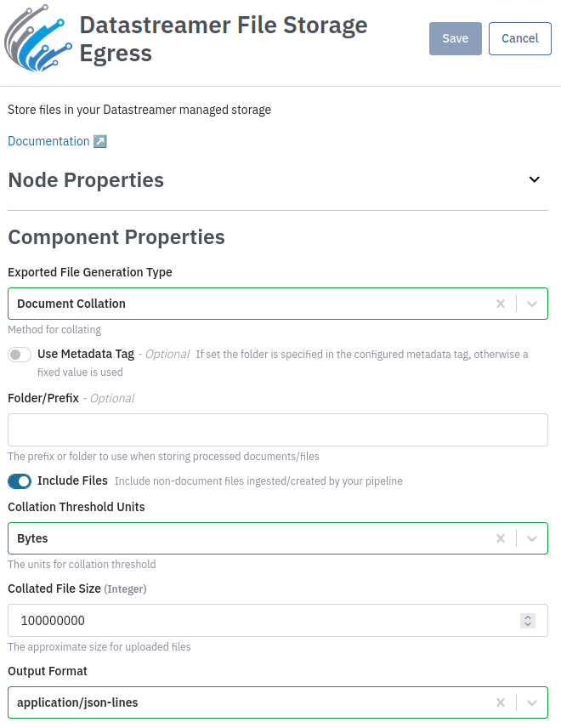Screen dimensions: 561x728
Task: Click the Folder/Prefix text field
Action: point(277,430)
